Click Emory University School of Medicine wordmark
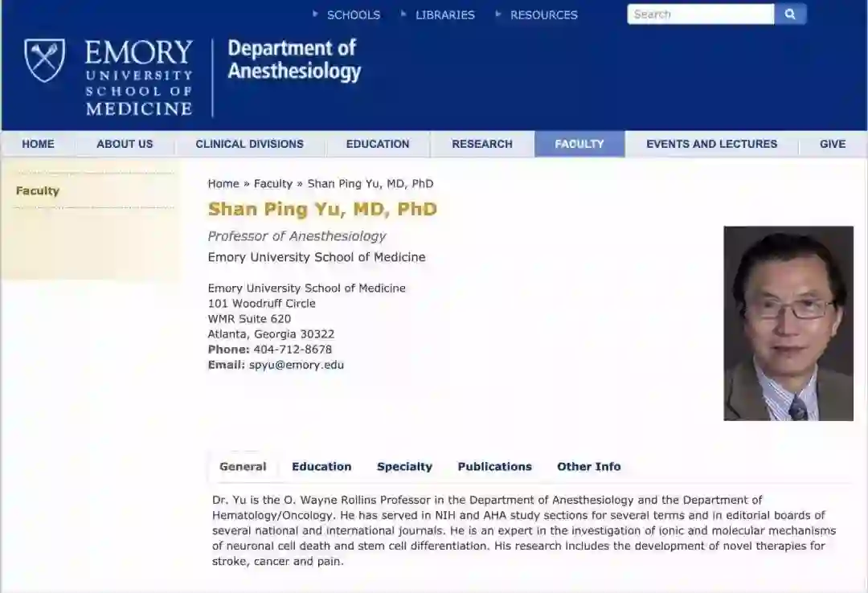This screenshot has height=593, width=868. click(138, 77)
